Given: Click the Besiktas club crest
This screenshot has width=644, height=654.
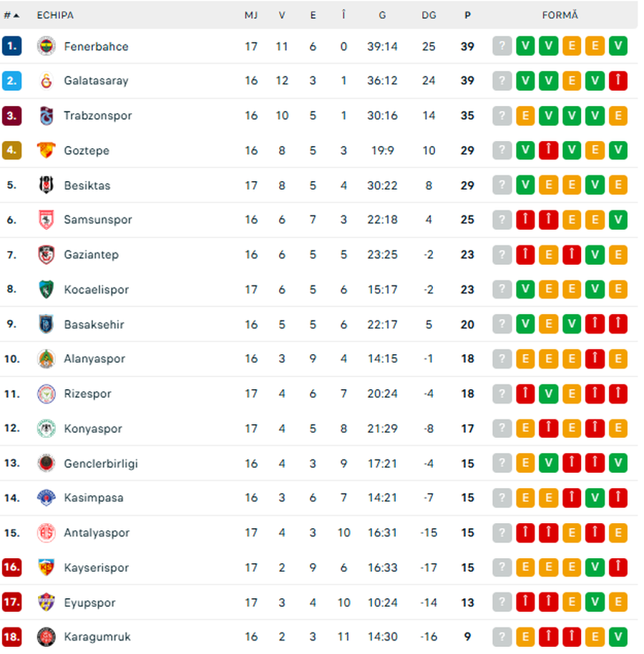Looking at the screenshot, I should [45, 185].
